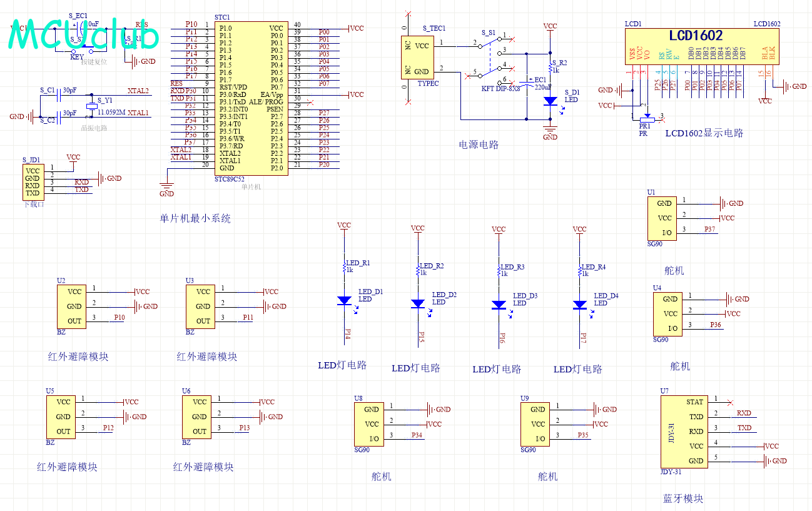This screenshot has width=812, height=511.
Task: Select the STC89C52 microcontroller chip
Action: coord(251,98)
